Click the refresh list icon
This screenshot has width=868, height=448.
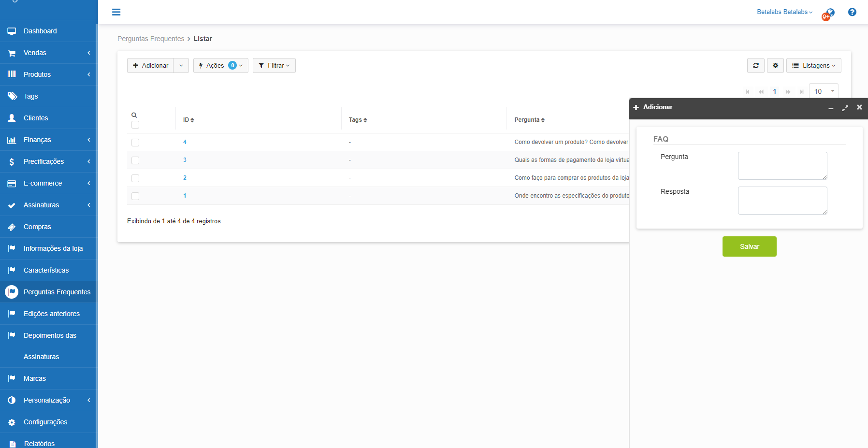coord(755,66)
